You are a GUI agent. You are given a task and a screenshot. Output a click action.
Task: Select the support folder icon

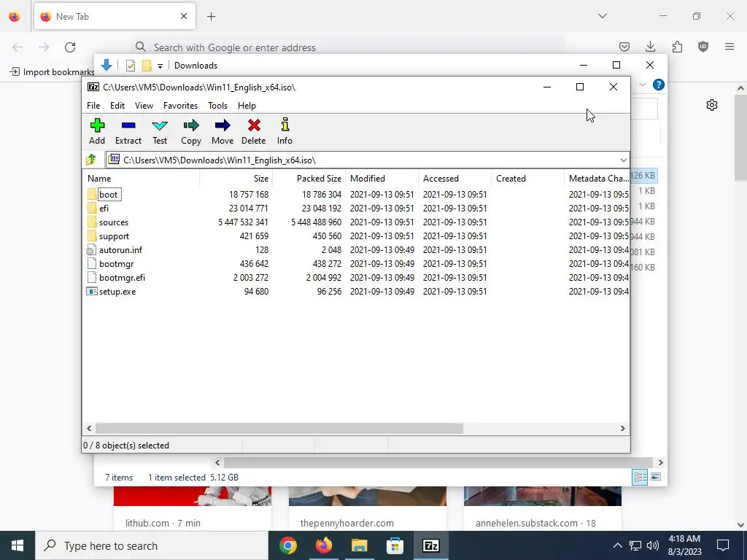[92, 236]
